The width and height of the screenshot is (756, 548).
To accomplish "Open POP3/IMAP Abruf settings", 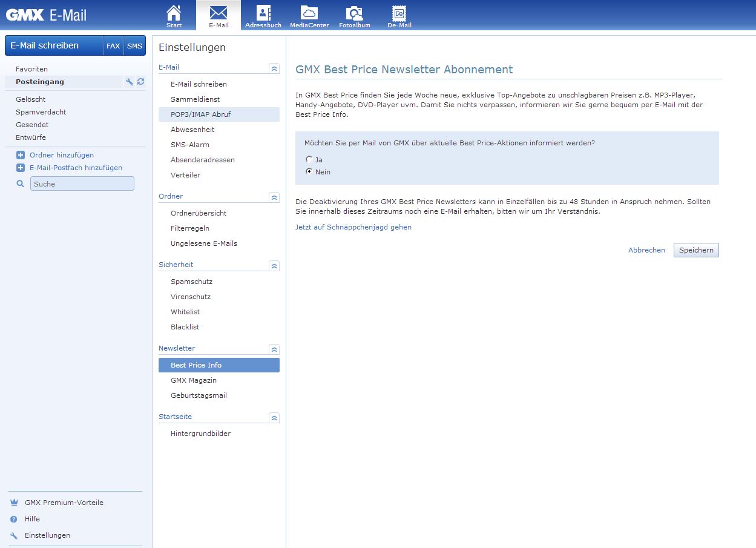I will point(219,114).
